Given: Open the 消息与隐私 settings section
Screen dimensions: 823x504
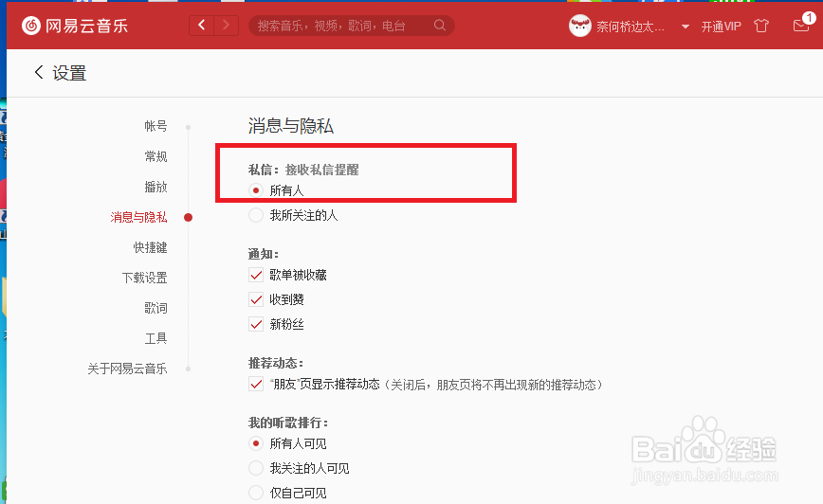Looking at the screenshot, I should [x=139, y=217].
